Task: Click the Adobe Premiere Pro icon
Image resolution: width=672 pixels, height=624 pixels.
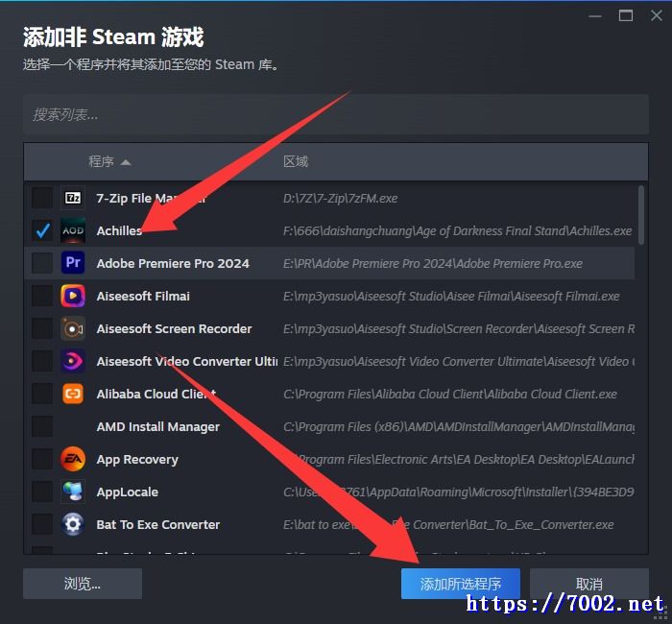Action: [73, 263]
